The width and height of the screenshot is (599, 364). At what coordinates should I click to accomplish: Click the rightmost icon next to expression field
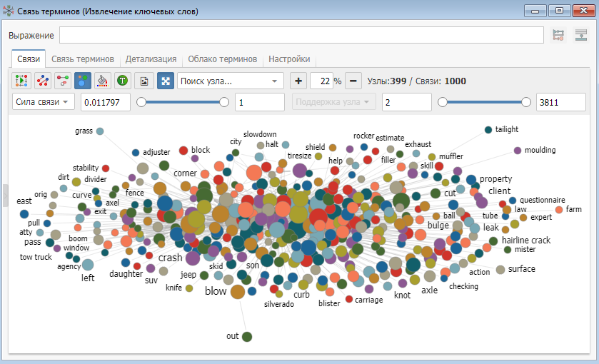pyautogui.click(x=580, y=35)
